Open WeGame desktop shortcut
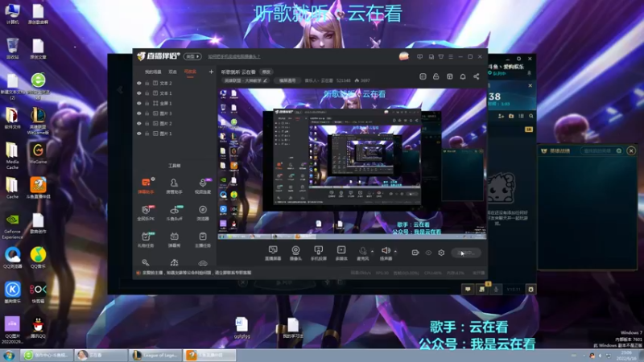The width and height of the screenshot is (644, 362). 38,154
